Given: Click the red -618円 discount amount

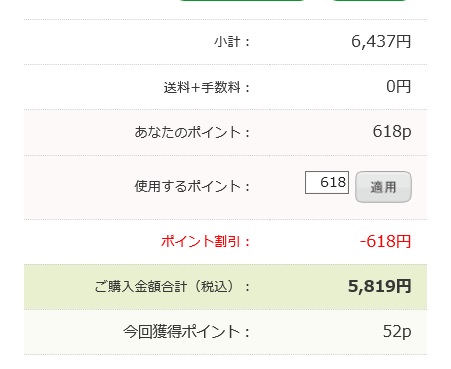Looking at the screenshot, I should (x=385, y=241).
